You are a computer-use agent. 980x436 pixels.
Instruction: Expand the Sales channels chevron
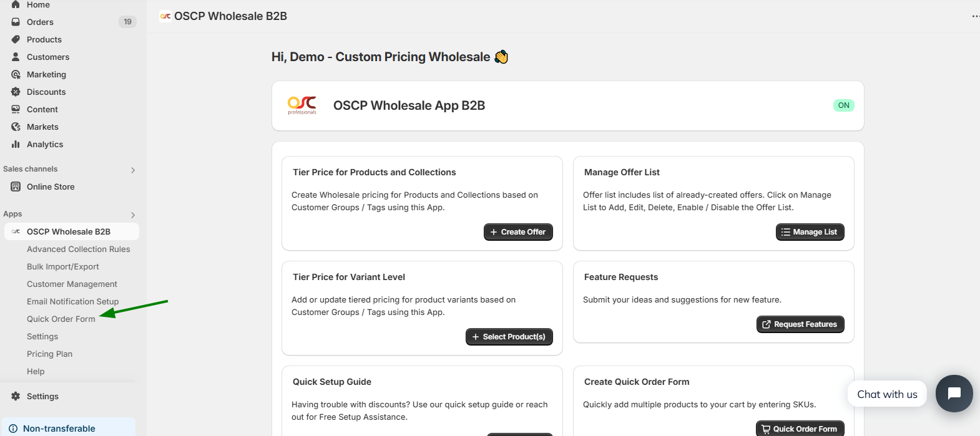133,170
